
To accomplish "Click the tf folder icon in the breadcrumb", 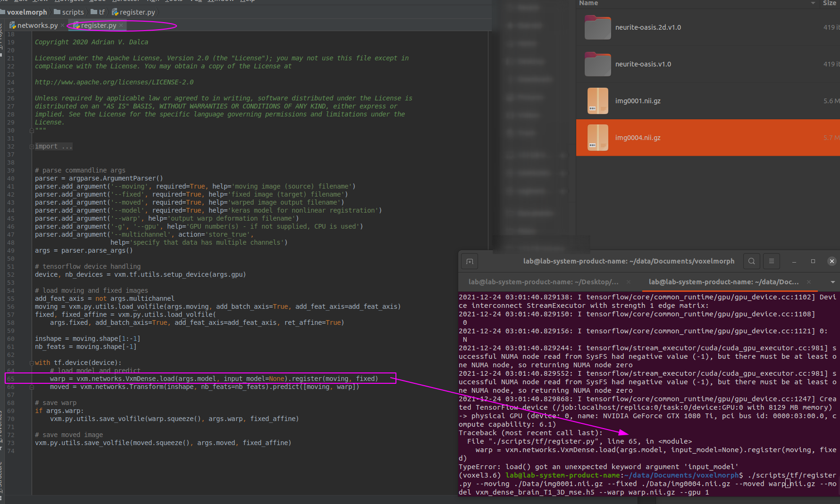I will click(94, 12).
